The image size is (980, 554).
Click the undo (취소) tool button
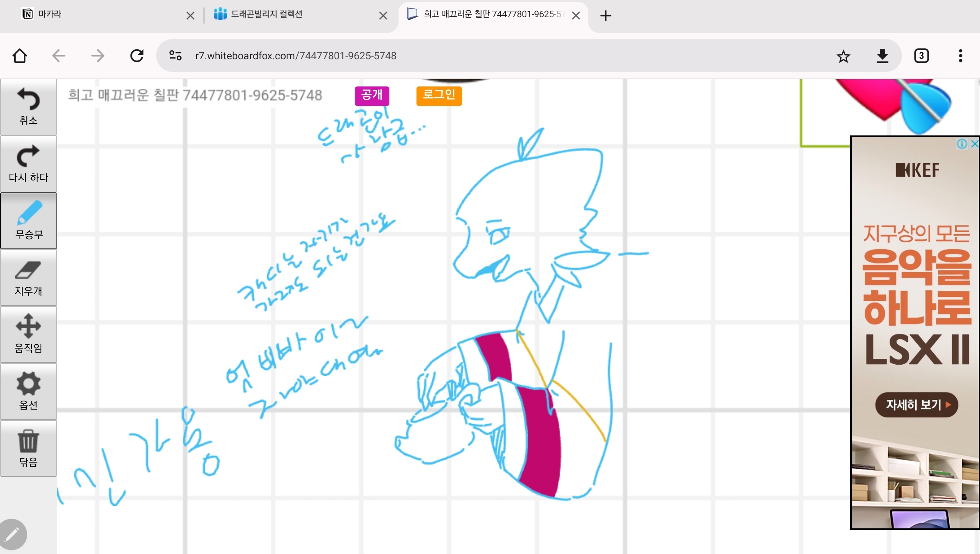(29, 107)
